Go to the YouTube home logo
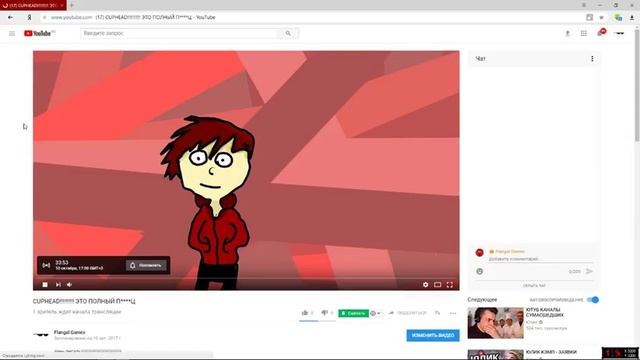Viewport: 640px width, 360px height. pyautogui.click(x=39, y=33)
